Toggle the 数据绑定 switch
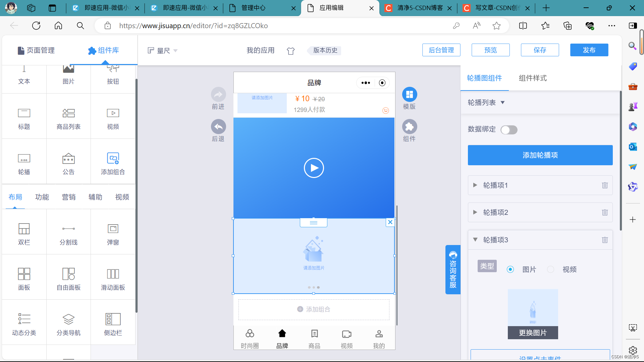 (x=508, y=130)
